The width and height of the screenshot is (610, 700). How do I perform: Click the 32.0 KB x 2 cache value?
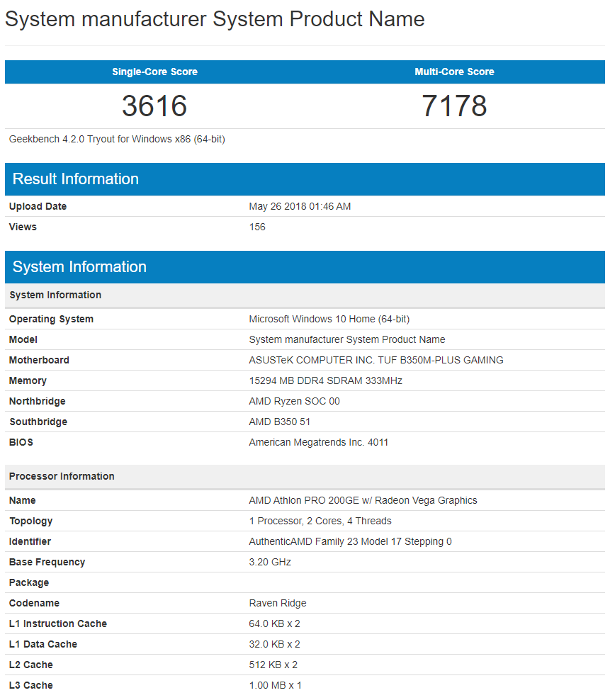click(x=275, y=644)
